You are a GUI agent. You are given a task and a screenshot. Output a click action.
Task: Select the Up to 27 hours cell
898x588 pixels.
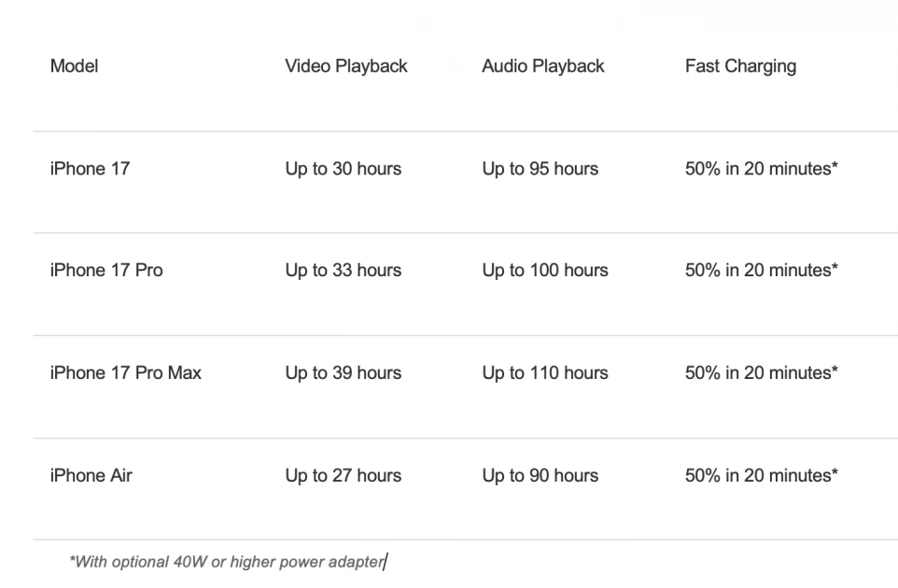pyautogui.click(x=343, y=476)
